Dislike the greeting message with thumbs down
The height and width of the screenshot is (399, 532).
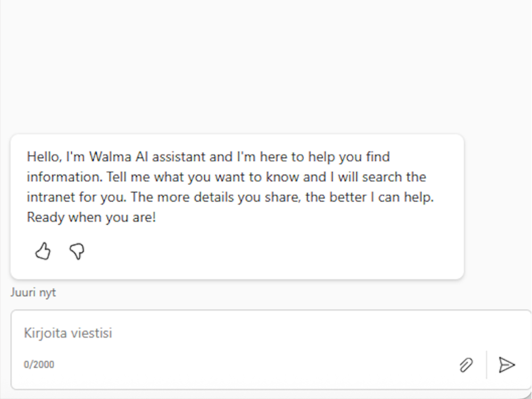[78, 251]
